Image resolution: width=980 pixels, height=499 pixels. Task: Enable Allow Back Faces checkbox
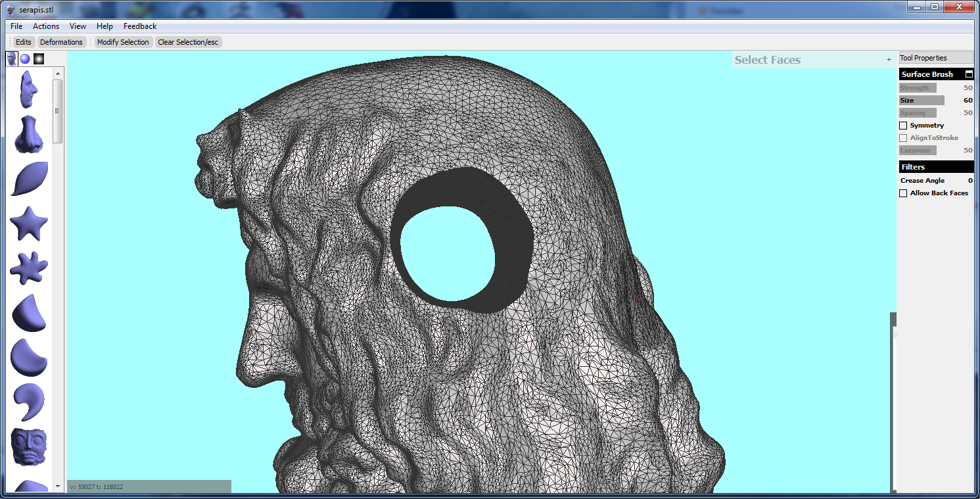point(903,193)
